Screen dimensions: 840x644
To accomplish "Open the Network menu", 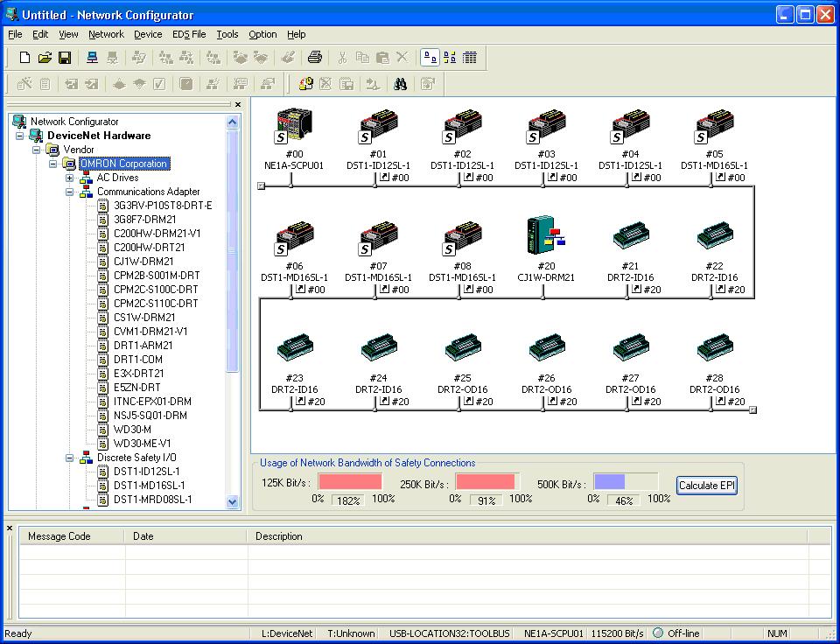I will tap(106, 34).
